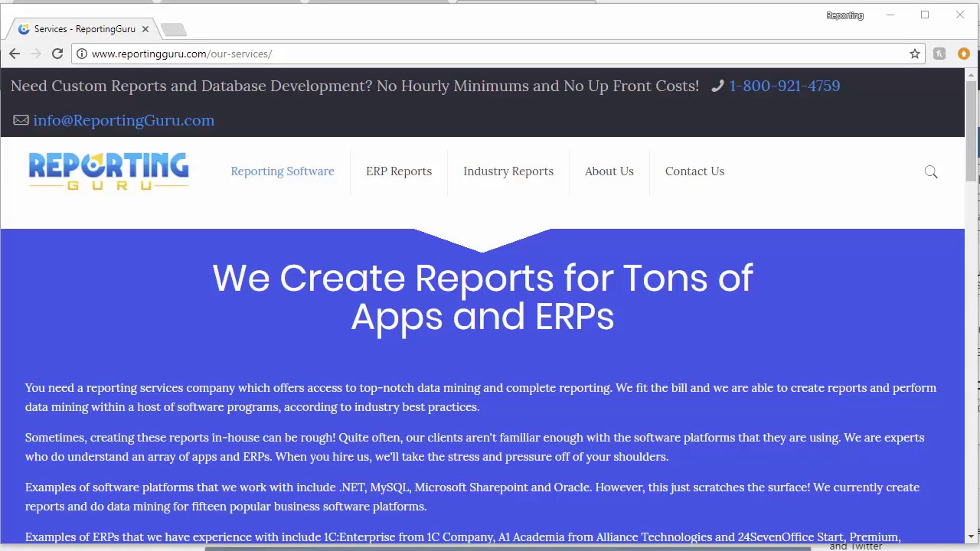Close the Services - ReportingGuru tab
The width and height of the screenshot is (980, 551).
(145, 29)
